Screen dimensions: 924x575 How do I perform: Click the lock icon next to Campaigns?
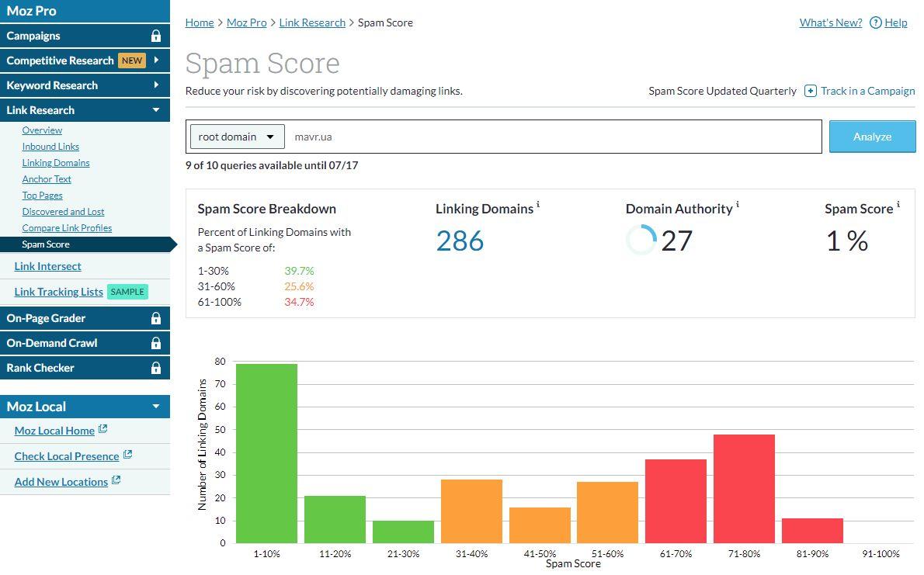point(155,36)
